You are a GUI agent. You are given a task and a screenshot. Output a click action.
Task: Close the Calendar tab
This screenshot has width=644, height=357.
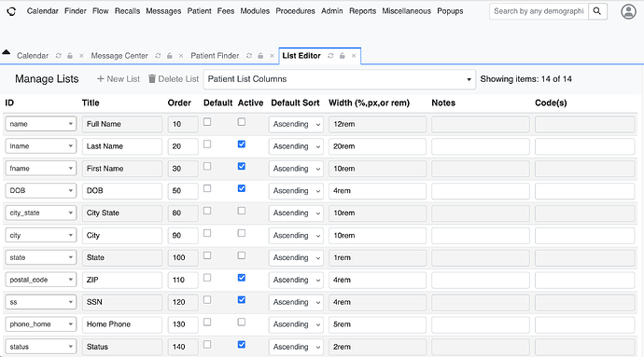point(81,56)
